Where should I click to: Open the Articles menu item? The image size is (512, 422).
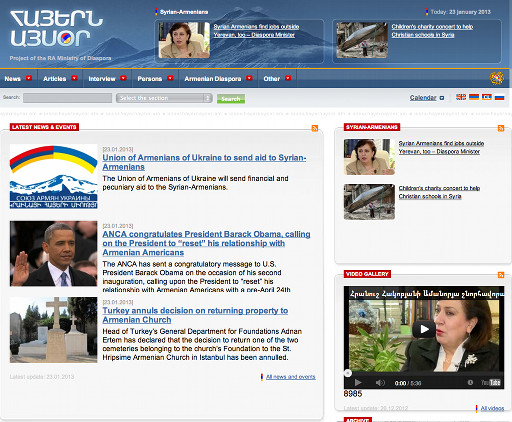pos(55,79)
